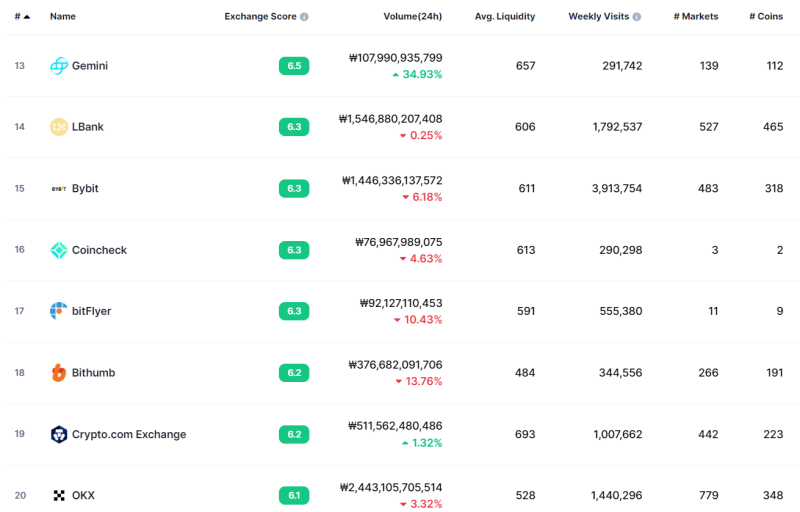Show Weekly Visits info tooltip icon
Screen dimensions: 800x512
[x=637, y=17]
